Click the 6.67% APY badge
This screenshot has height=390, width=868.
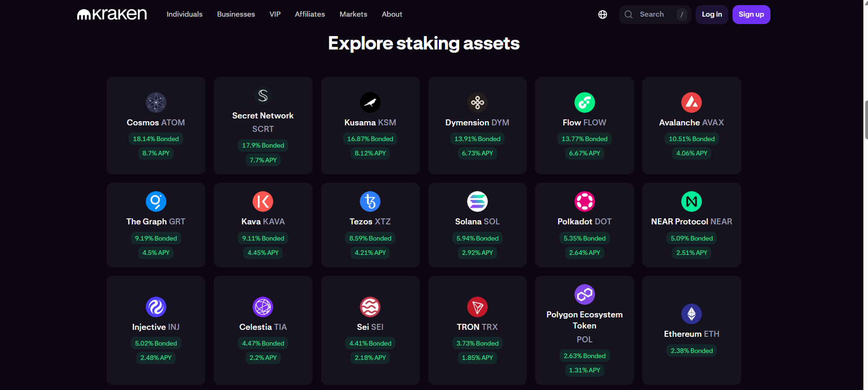click(x=585, y=153)
